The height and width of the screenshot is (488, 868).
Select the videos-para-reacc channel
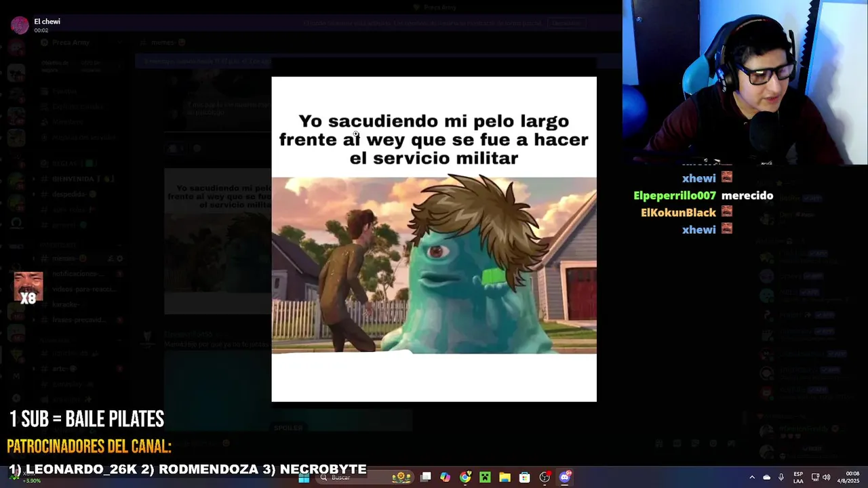[81, 289]
